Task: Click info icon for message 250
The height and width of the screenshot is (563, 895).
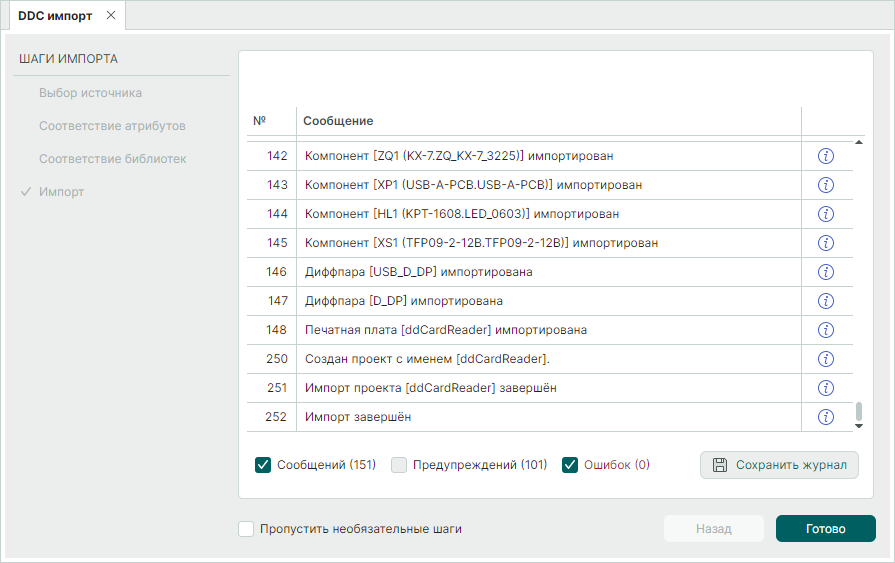Action: (x=826, y=359)
